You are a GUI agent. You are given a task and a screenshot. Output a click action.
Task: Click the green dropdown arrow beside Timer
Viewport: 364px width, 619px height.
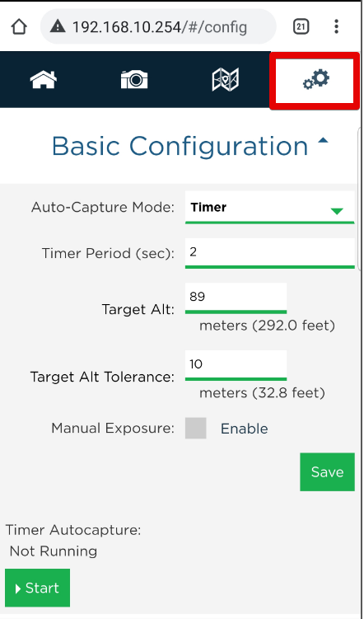point(337,212)
